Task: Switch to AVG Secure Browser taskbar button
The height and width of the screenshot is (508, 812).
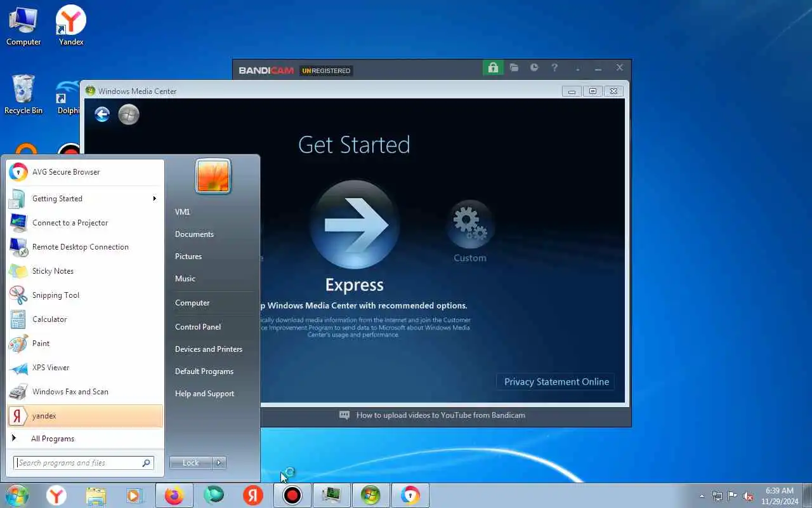Action: pyautogui.click(x=410, y=495)
